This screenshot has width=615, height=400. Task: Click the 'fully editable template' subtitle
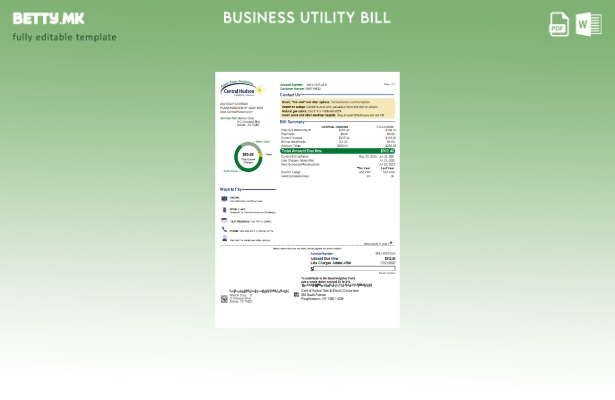pyautogui.click(x=64, y=37)
